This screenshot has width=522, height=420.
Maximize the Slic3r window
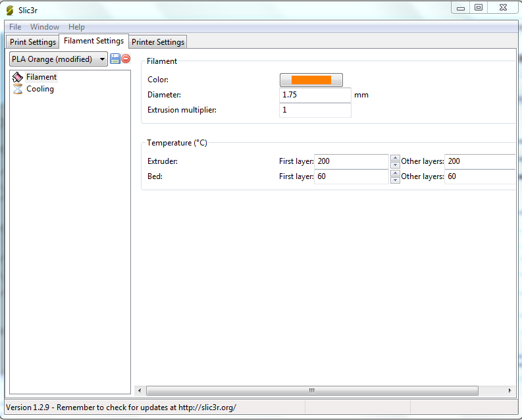click(479, 8)
